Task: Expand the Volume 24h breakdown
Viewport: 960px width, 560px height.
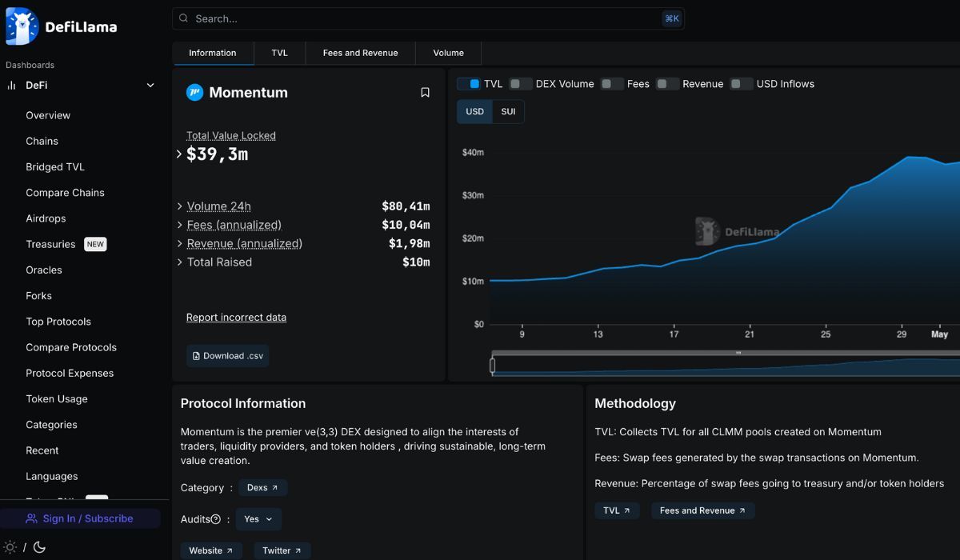Action: tap(179, 206)
